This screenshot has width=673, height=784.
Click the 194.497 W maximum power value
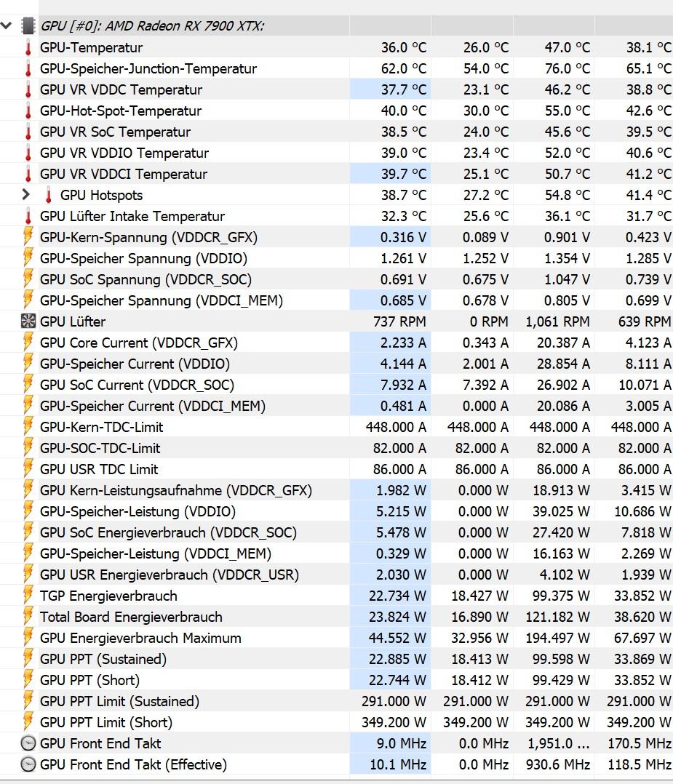[x=558, y=638]
